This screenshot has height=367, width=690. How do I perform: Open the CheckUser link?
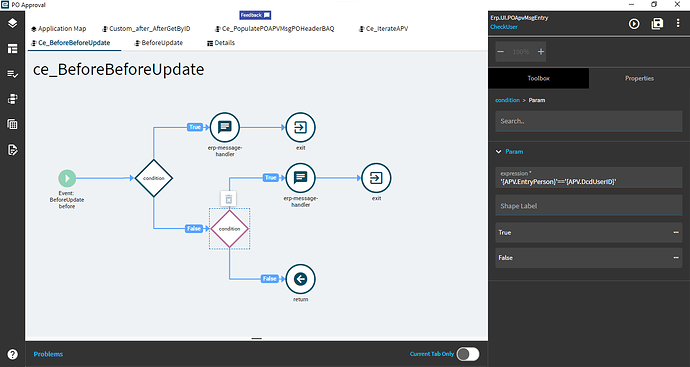[504, 27]
